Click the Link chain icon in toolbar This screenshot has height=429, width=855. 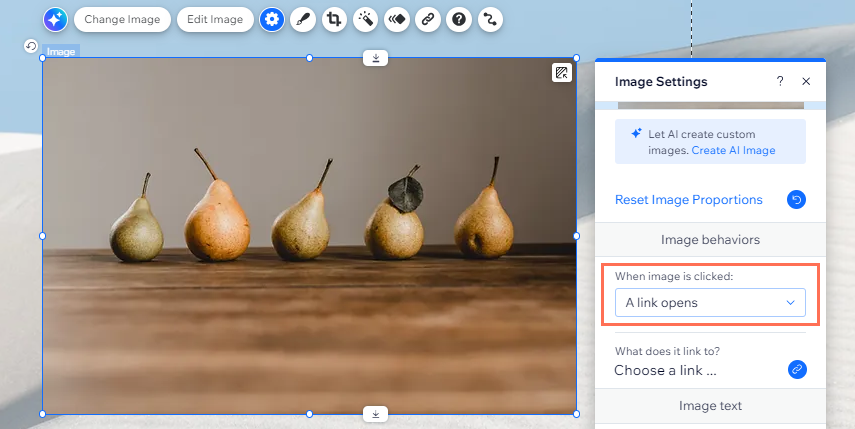point(428,19)
